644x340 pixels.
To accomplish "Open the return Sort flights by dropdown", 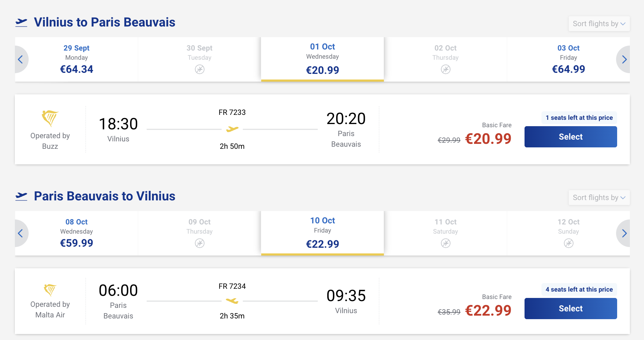I will coord(599,198).
